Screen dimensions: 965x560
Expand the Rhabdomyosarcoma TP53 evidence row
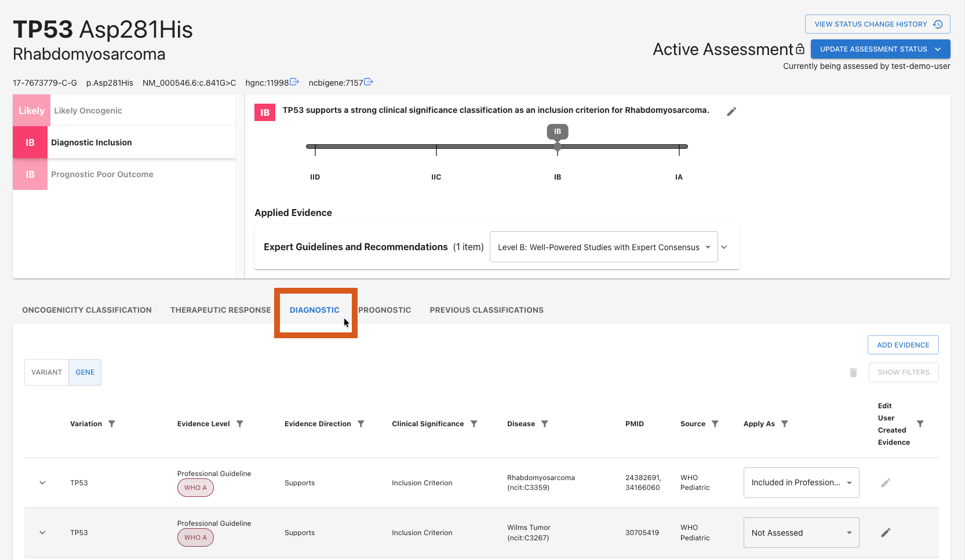click(42, 482)
